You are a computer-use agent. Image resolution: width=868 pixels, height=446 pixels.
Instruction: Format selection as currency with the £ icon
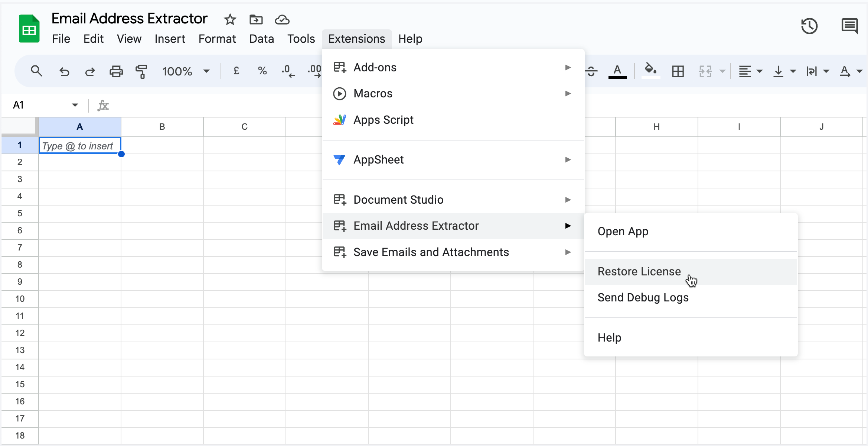(x=236, y=71)
